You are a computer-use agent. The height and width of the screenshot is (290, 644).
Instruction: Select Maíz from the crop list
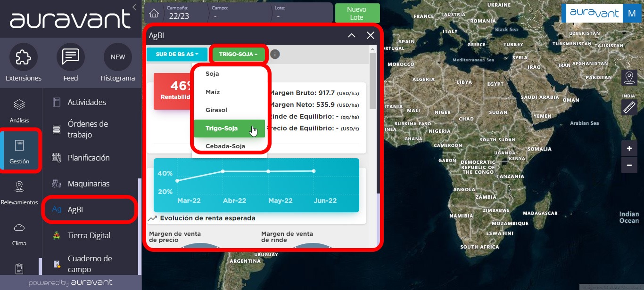click(x=230, y=92)
